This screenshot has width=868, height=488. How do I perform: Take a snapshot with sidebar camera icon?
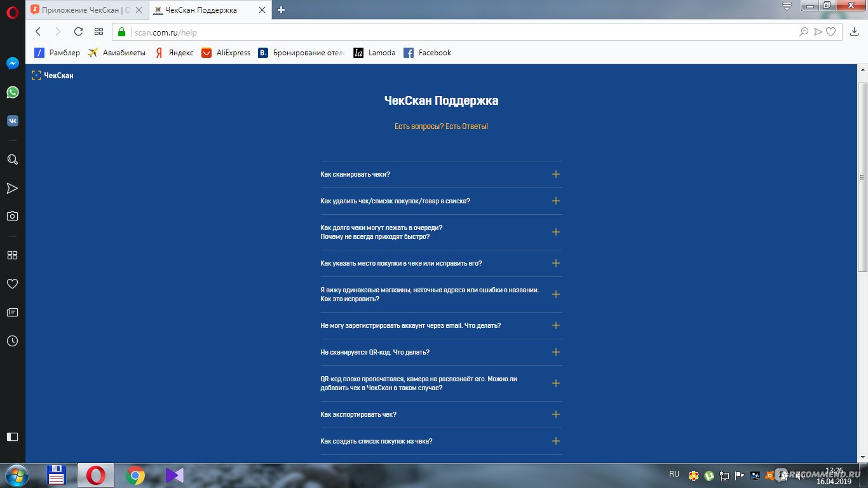[12, 216]
